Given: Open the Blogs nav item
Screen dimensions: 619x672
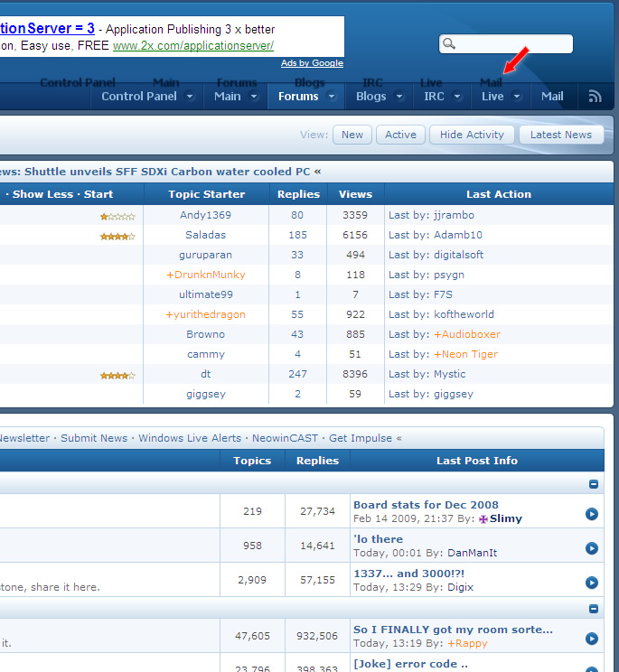Looking at the screenshot, I should [371, 97].
